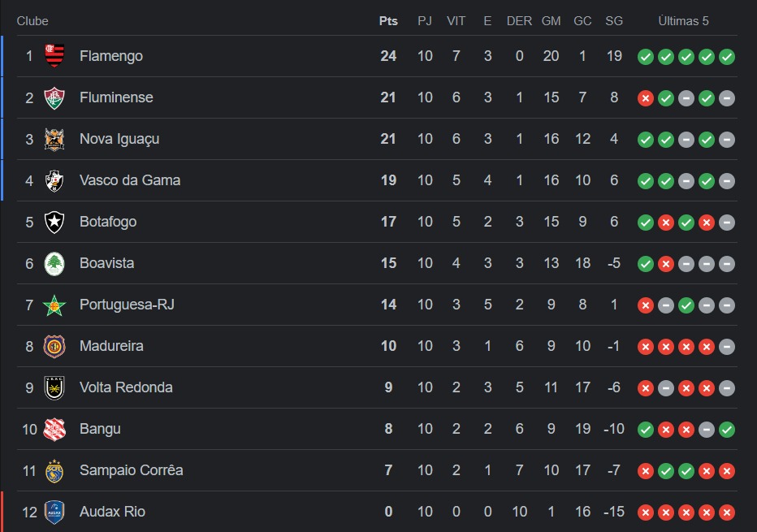Click the Sampaio Corrêa crest

(x=54, y=471)
